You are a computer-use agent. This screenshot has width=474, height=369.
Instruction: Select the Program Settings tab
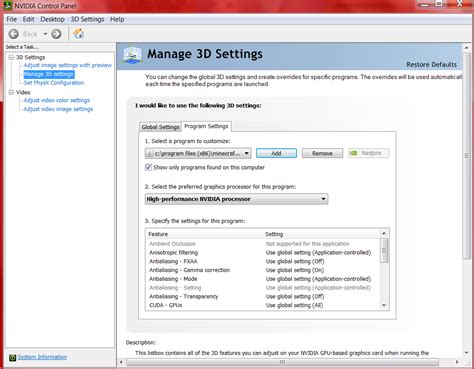206,126
